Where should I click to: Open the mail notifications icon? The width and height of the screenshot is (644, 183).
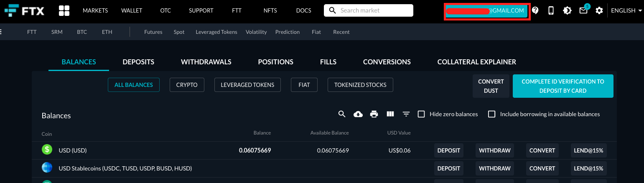tap(583, 10)
